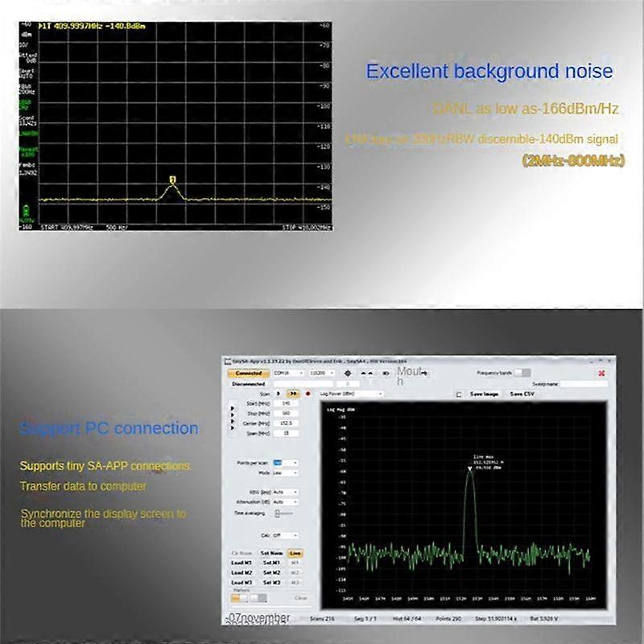The width and height of the screenshot is (644, 644).
Task: Switch to the Live trace tab
Action: (295, 553)
